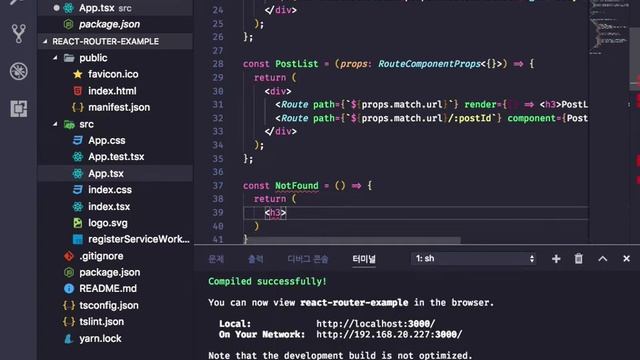Click the registerServiceWorker file icon
640x360 pixels.
(78, 239)
